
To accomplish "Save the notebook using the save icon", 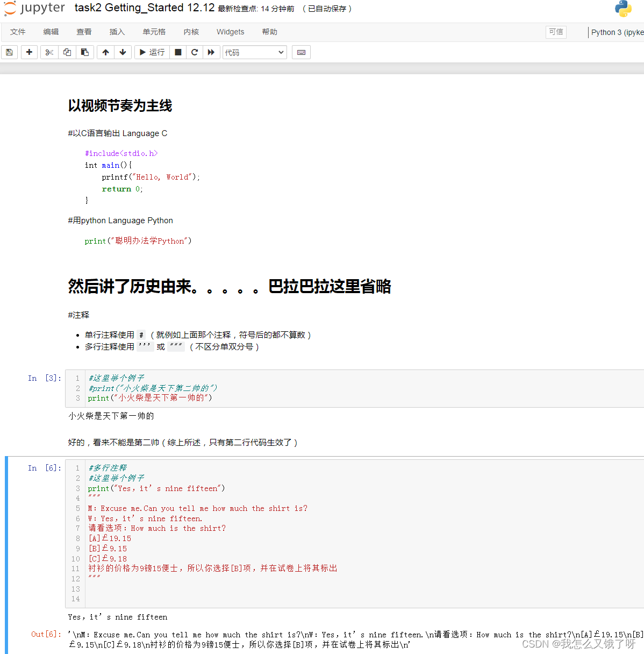I will (9, 52).
